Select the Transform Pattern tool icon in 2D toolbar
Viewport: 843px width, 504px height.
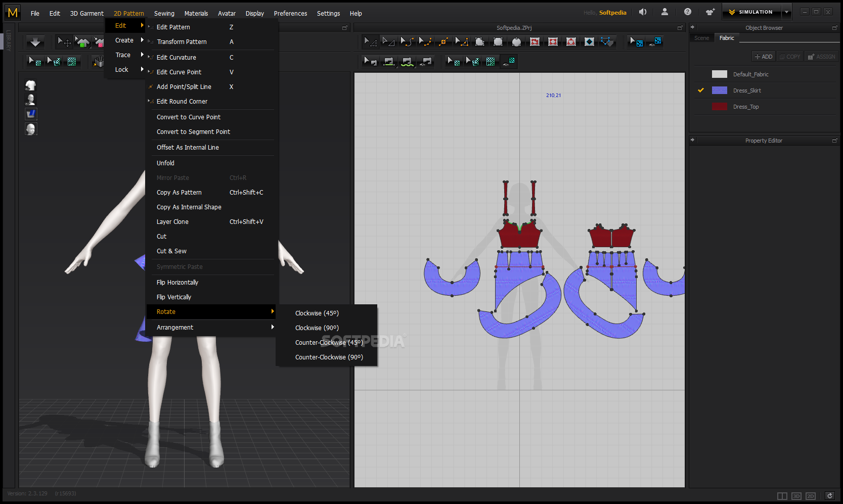click(x=388, y=41)
